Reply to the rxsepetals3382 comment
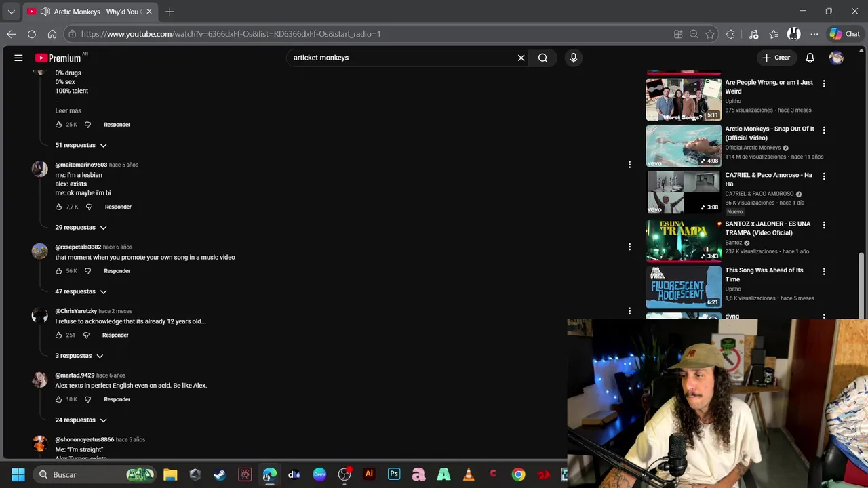This screenshot has width=868, height=488. [117, 271]
